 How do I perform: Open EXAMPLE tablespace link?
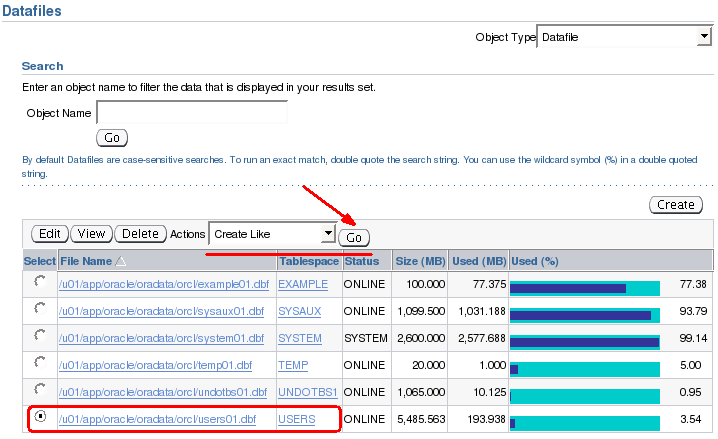point(303,284)
